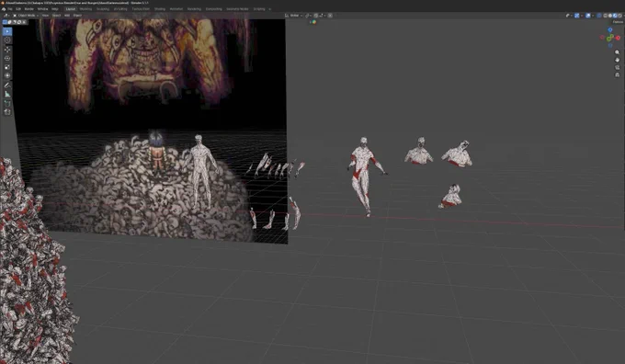This screenshot has width=625, height=364.
Task: Switch to the Shading workspace tab
Action: click(x=159, y=9)
